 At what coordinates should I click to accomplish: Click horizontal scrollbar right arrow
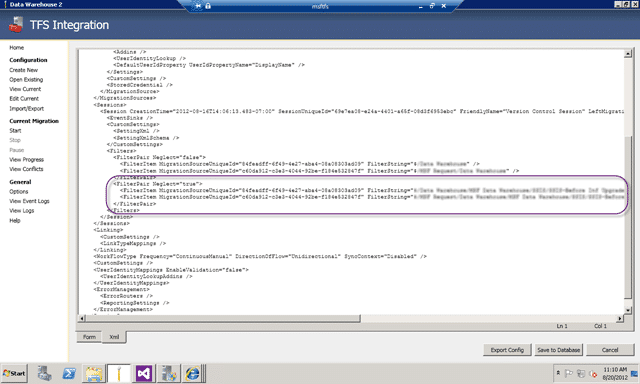click(620, 318)
